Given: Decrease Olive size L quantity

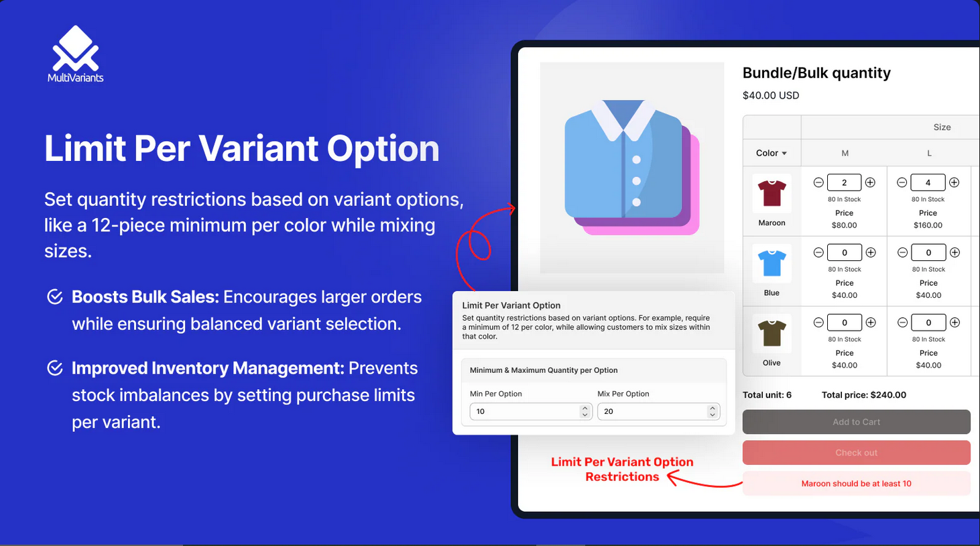Looking at the screenshot, I should (903, 323).
